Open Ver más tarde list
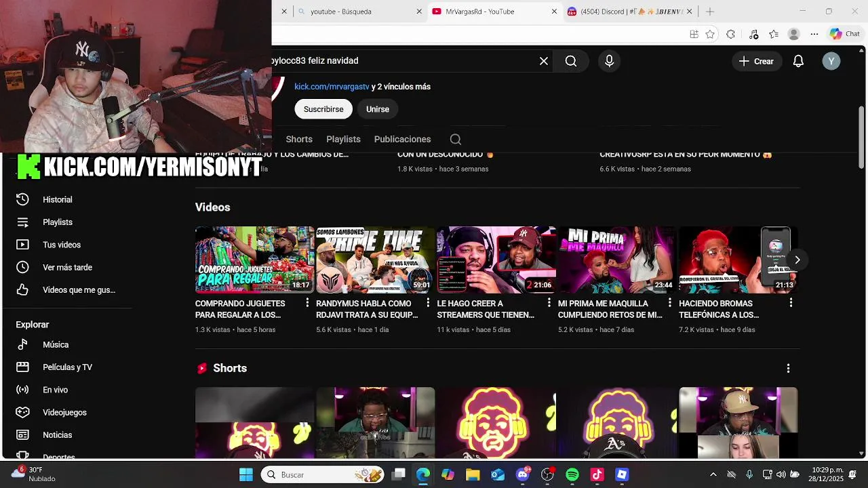 68,267
